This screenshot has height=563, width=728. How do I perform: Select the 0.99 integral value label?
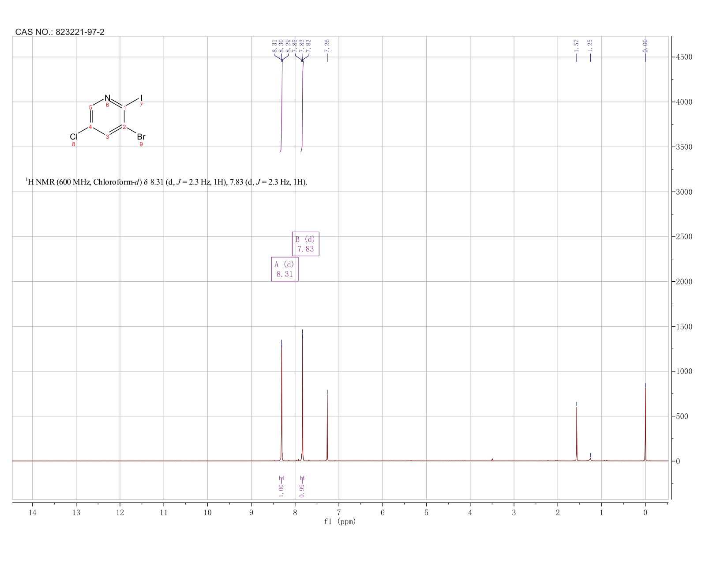(302, 490)
